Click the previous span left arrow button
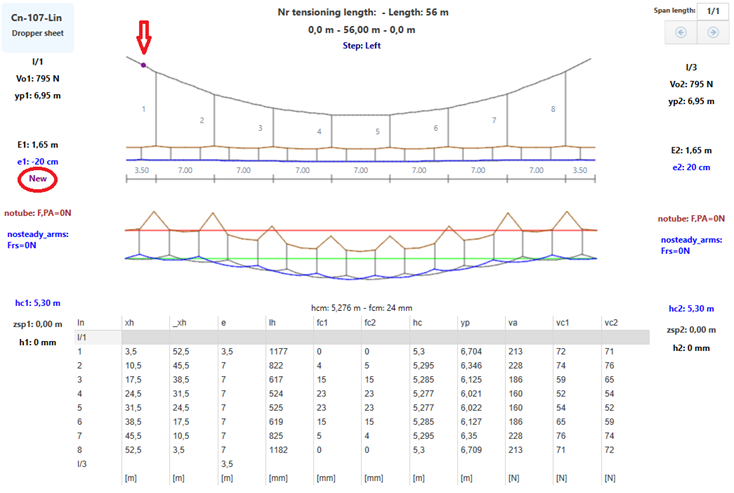Screen dimensions: 734x493 681,32
